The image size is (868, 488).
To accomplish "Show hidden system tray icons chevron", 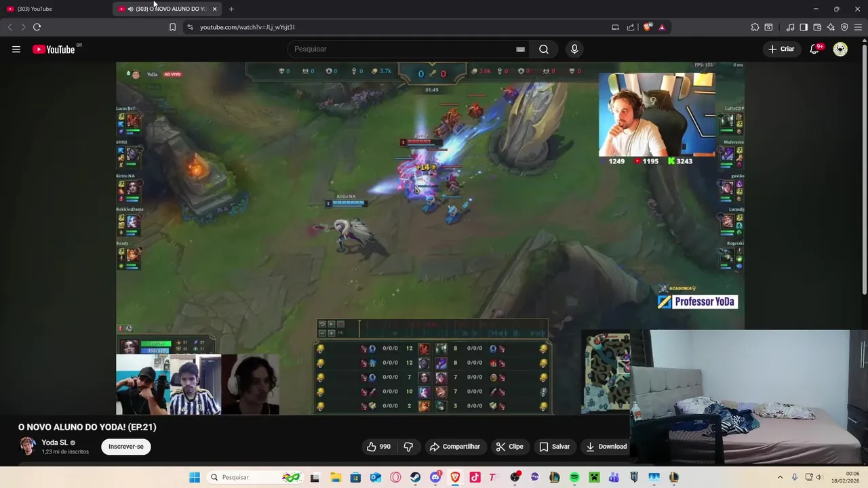I will (x=780, y=477).
